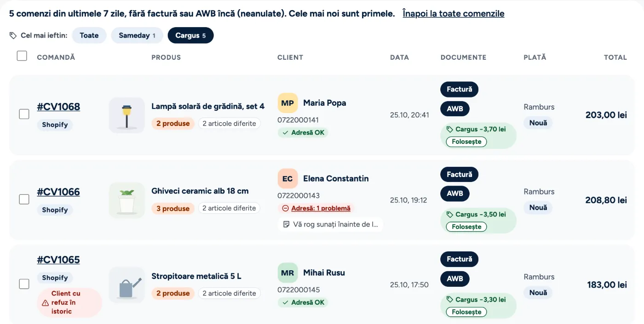Image resolution: width=644 pixels, height=324 pixels.
Task: Open the lamp product thumbnail for #CV1068
Action: tap(126, 115)
